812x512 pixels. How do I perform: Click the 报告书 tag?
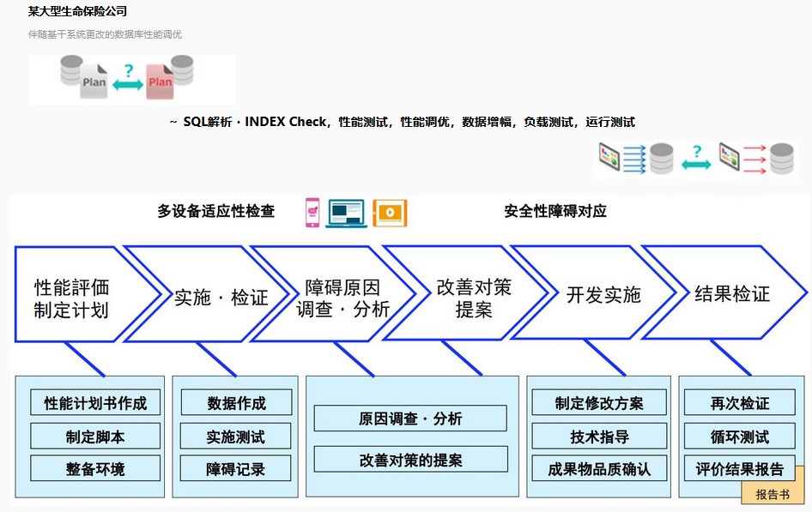(772, 494)
